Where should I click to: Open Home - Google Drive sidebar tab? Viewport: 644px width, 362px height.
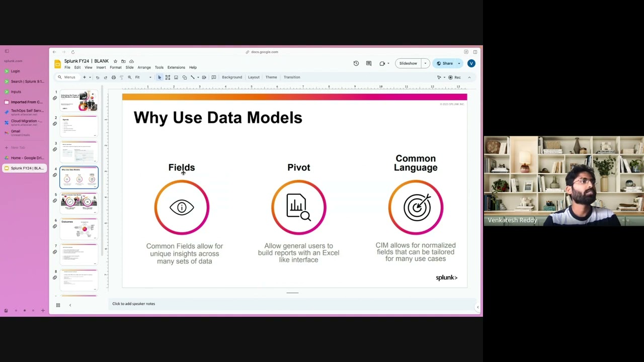24,158
